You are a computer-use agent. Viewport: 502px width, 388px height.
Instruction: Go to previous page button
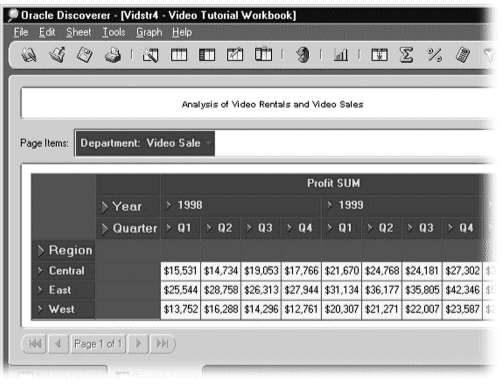click(x=58, y=344)
